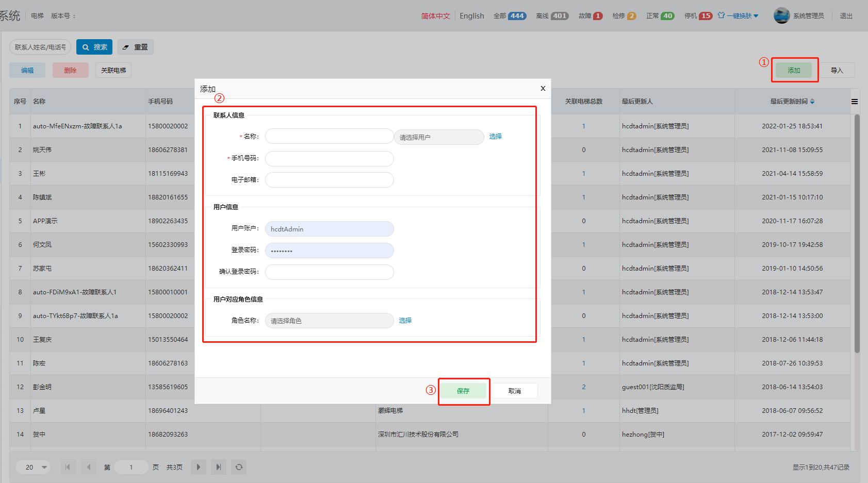The width and height of the screenshot is (868, 483).
Task: Click the system administrator avatar
Action: pos(781,15)
